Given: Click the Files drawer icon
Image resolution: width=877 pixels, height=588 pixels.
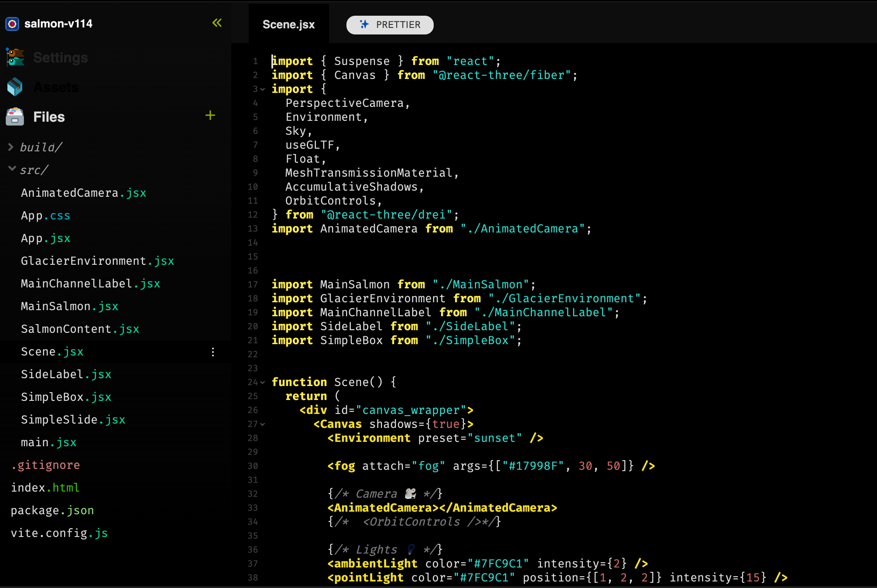Looking at the screenshot, I should (15, 116).
